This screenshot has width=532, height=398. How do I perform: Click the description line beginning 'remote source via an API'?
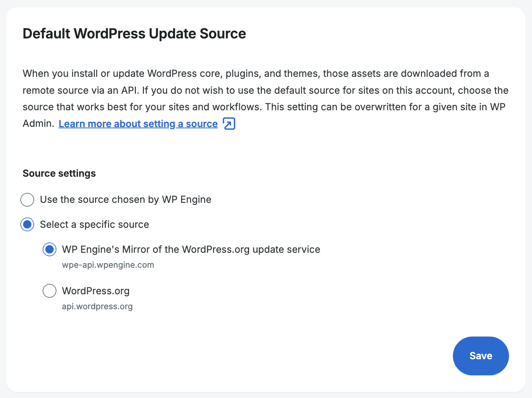(x=265, y=90)
